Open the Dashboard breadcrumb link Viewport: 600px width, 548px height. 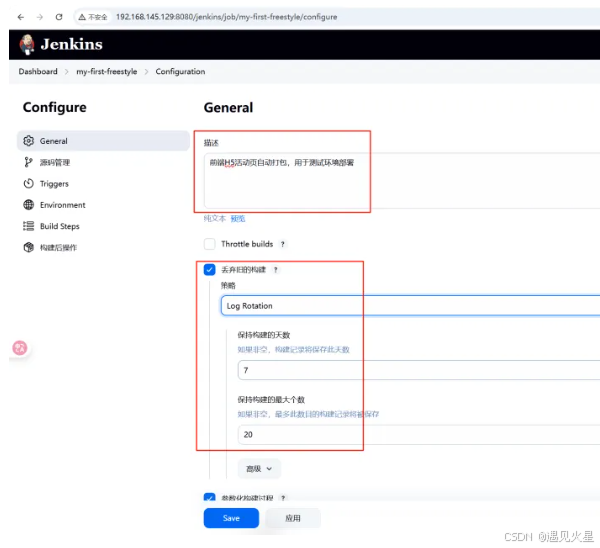38,72
